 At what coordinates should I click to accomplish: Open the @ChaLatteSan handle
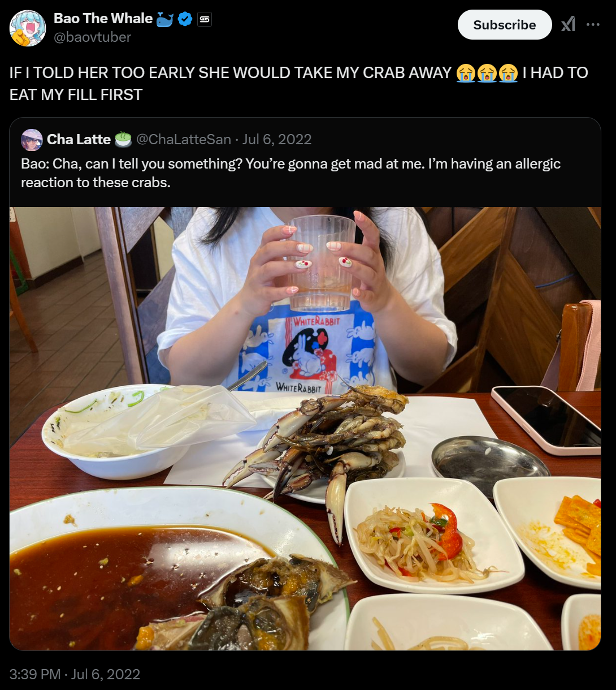[184, 139]
